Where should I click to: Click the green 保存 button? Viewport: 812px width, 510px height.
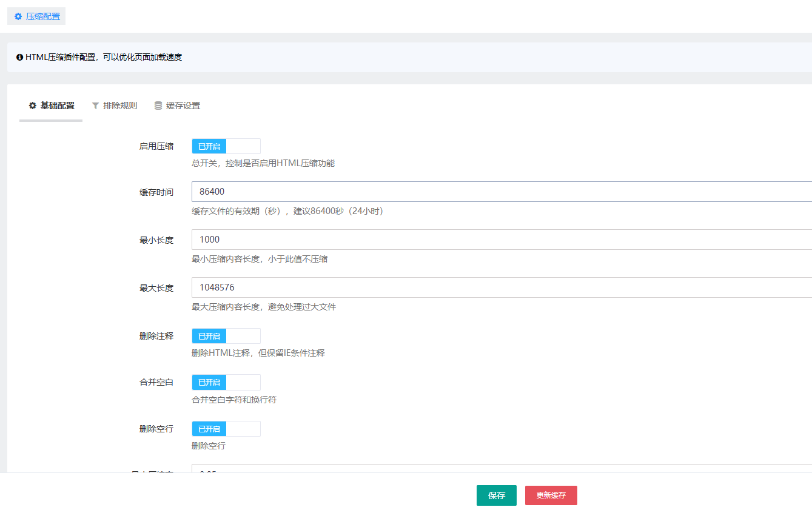pos(497,495)
